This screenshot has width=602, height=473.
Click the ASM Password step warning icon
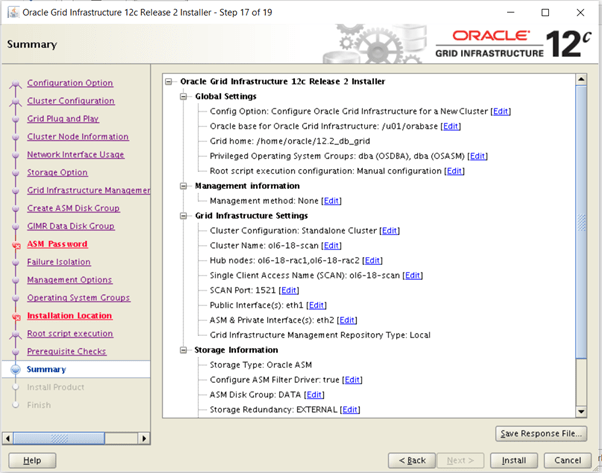pos(15,245)
